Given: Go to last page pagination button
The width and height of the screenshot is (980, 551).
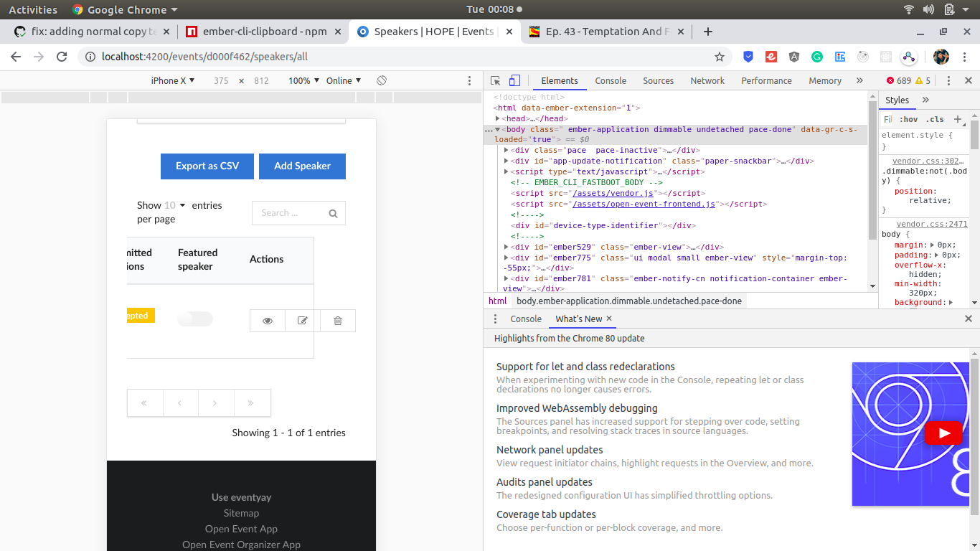Looking at the screenshot, I should coord(251,403).
